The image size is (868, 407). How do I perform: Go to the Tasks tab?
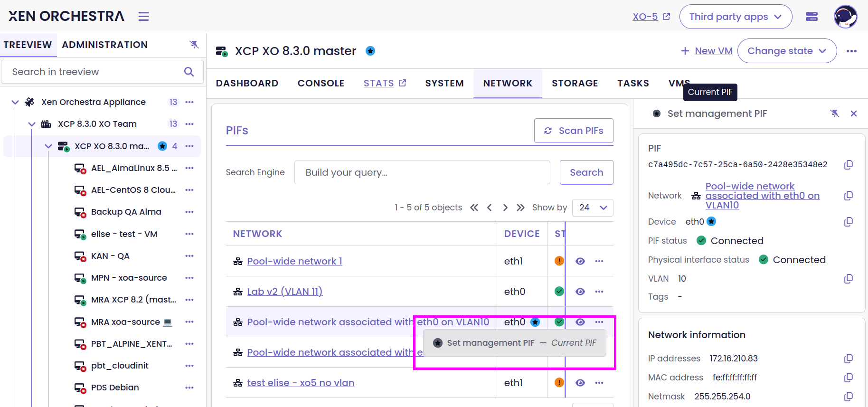coord(633,83)
